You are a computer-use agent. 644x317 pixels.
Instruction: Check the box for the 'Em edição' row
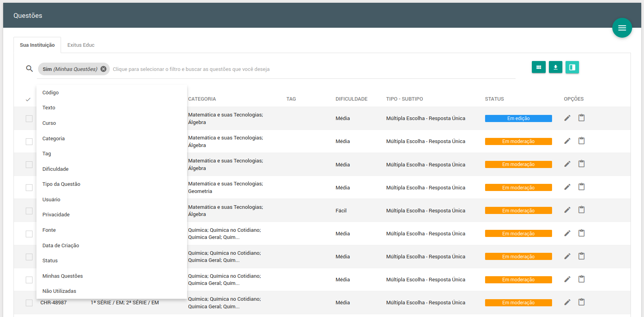tap(29, 118)
